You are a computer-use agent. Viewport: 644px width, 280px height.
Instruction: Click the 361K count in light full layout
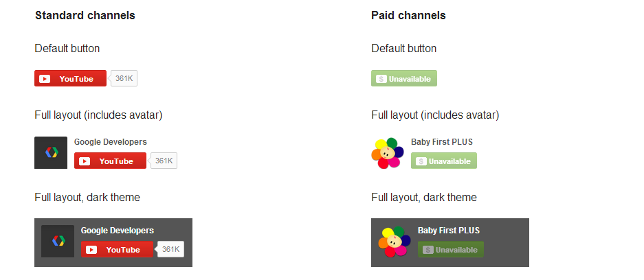coord(164,161)
